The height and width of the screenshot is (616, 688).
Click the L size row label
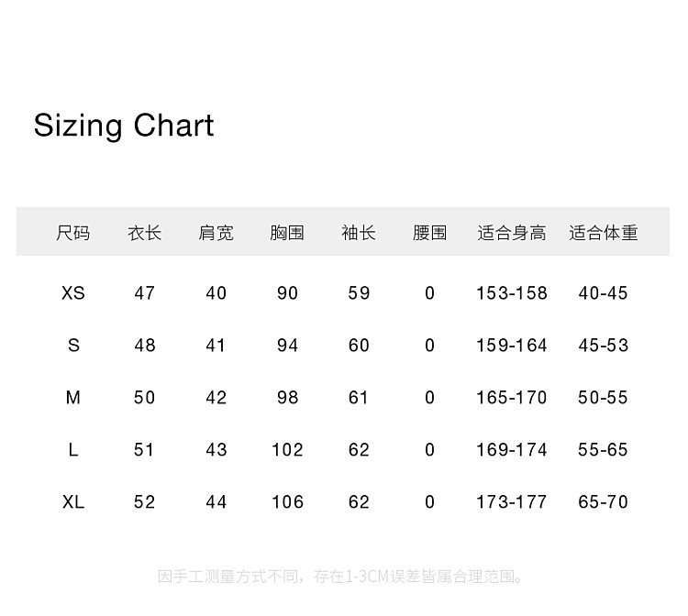pos(73,450)
